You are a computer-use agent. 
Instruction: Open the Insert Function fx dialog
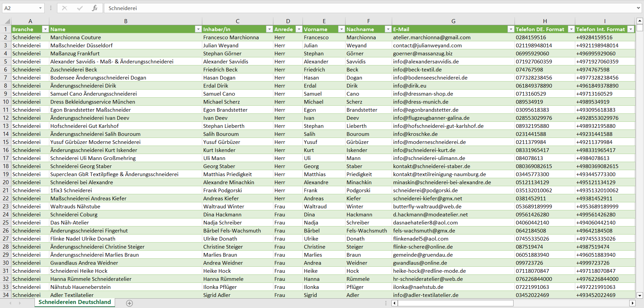click(x=95, y=8)
